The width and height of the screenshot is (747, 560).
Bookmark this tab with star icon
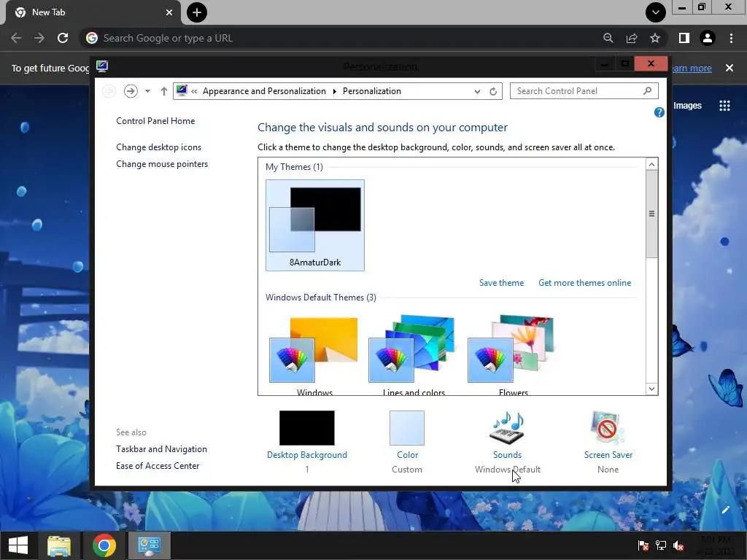655,38
